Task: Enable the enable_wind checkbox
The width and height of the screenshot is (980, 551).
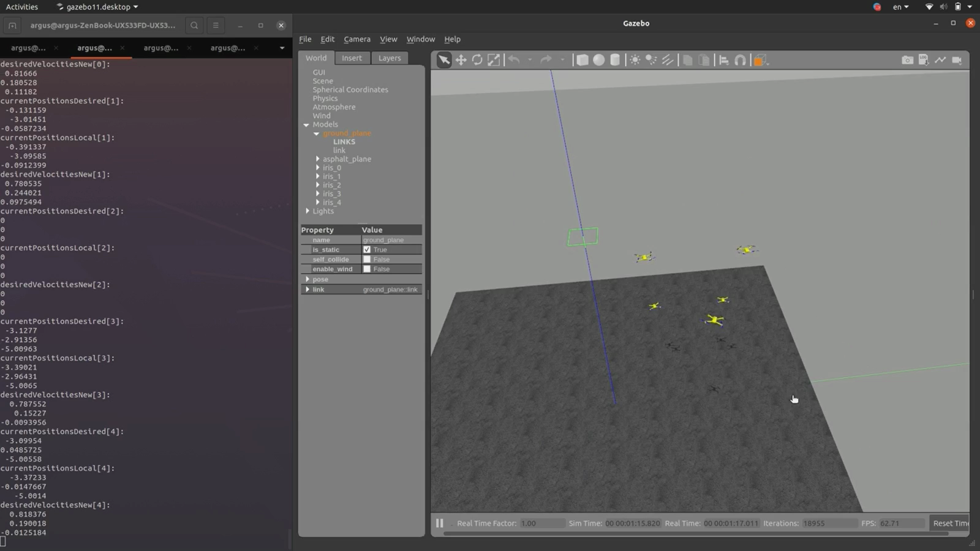Action: [367, 269]
